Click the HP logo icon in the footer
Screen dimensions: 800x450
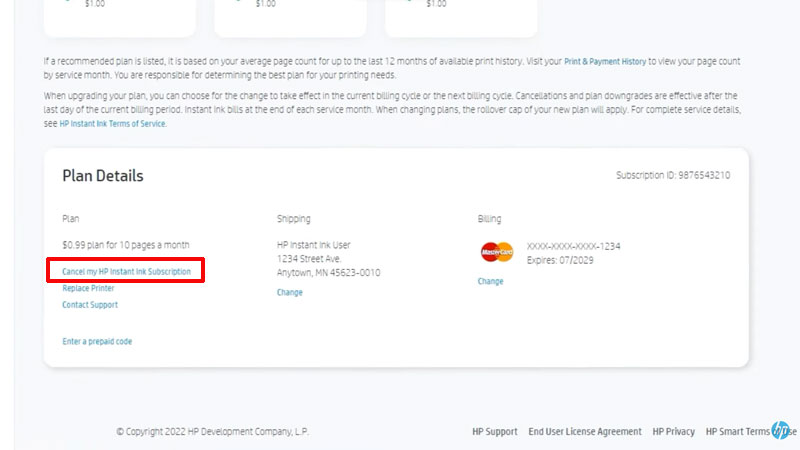point(780,430)
